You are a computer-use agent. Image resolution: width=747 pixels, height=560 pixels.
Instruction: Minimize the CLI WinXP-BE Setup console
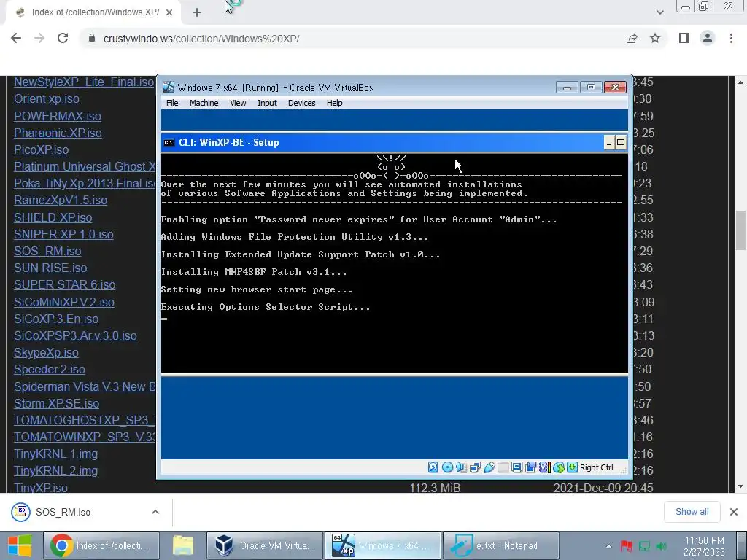click(609, 142)
